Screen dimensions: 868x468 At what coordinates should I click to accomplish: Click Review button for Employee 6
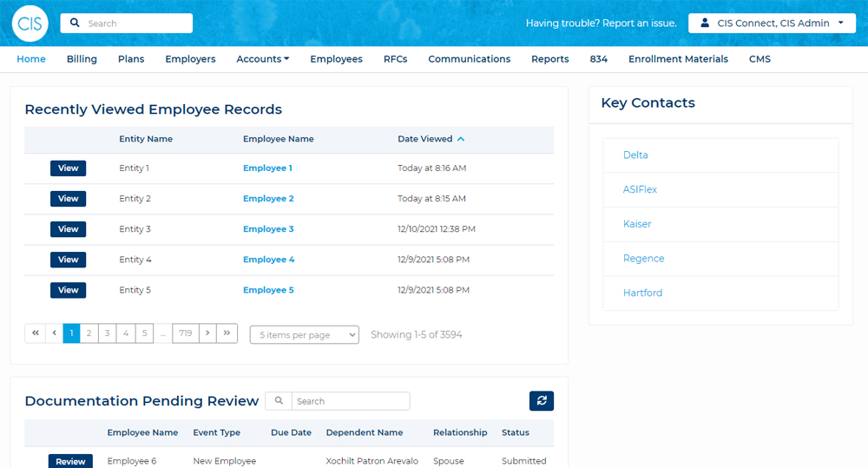point(70,461)
